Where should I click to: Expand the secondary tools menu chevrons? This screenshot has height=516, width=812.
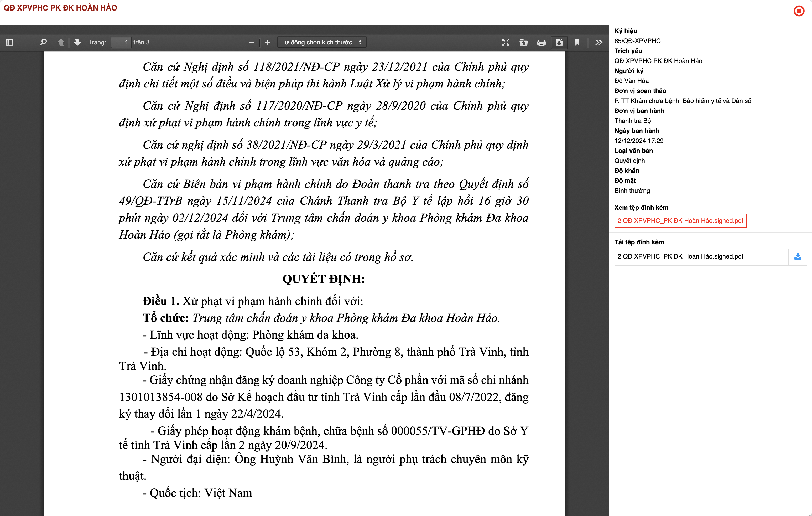(x=598, y=42)
